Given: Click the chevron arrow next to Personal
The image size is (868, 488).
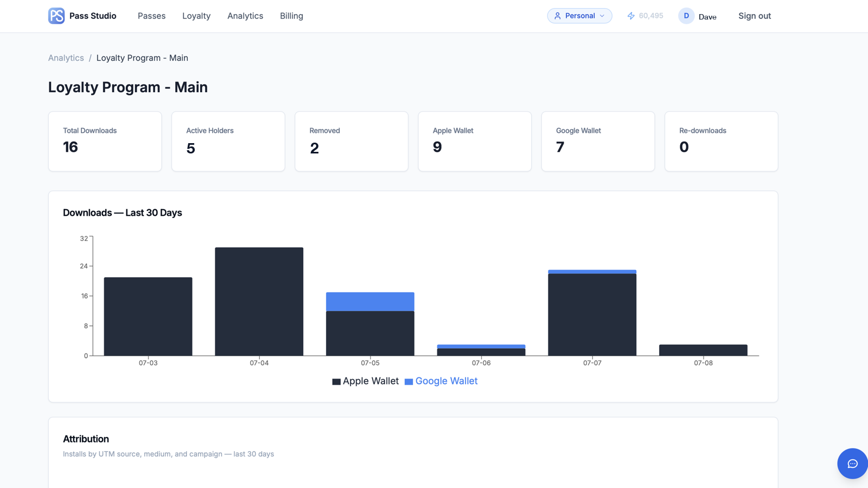Looking at the screenshot, I should pyautogui.click(x=602, y=16).
